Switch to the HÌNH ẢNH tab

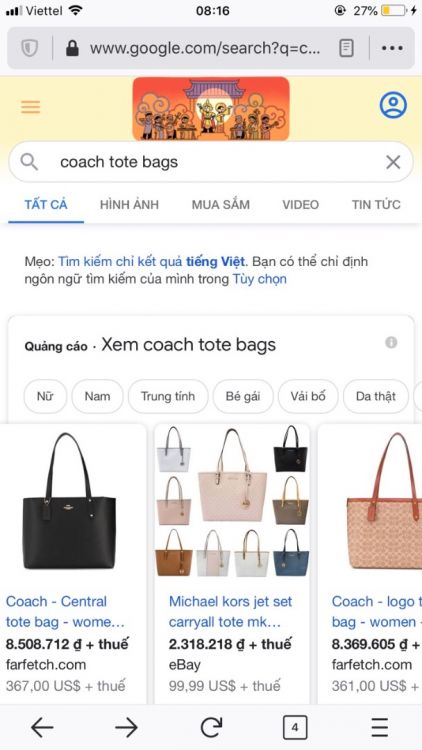[x=129, y=205]
